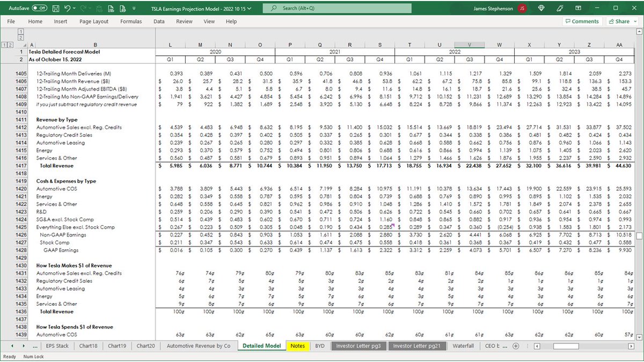This screenshot has height=362, width=644.
Task: Open the File menu
Action: pos(11,21)
